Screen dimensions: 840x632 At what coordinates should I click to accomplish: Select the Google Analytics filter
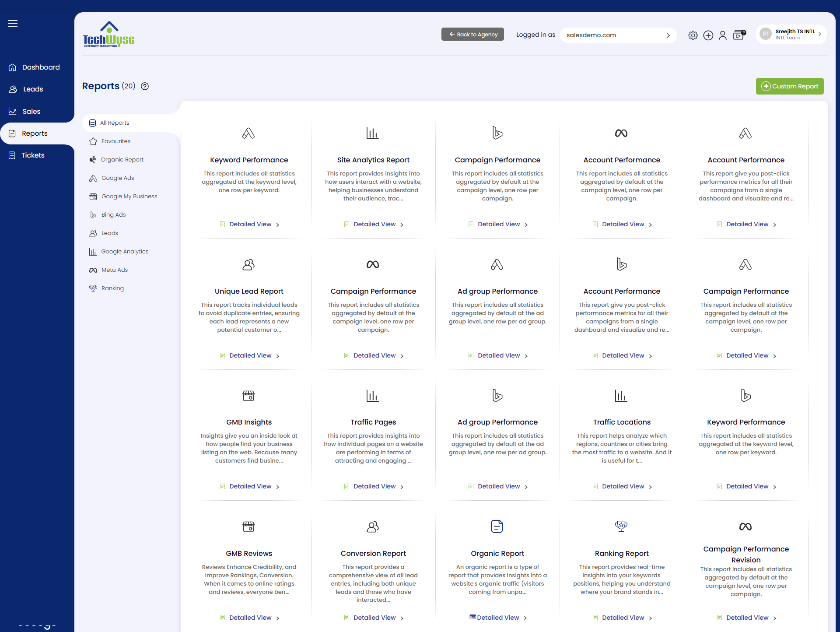[x=119, y=252]
